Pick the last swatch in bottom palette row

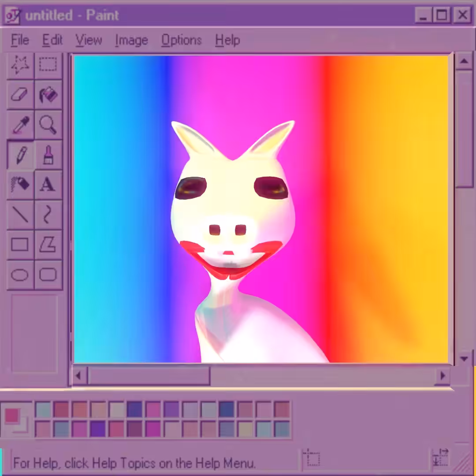[282, 429]
